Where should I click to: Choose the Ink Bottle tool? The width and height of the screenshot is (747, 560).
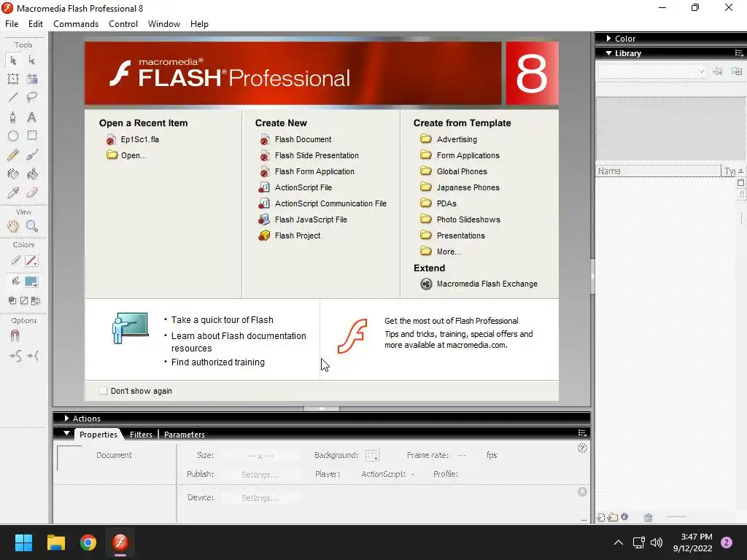tap(13, 174)
